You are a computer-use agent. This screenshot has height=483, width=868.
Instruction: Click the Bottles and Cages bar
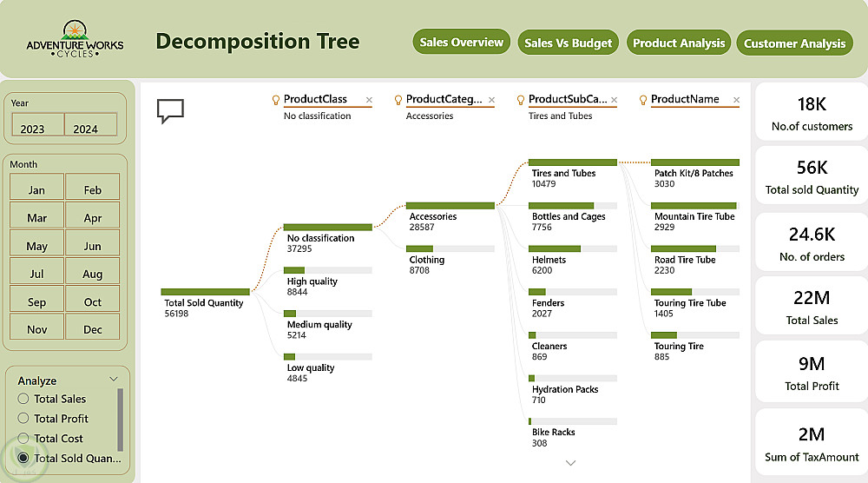[x=572, y=206]
